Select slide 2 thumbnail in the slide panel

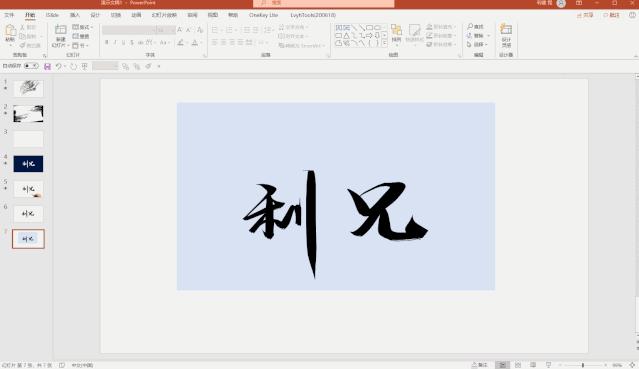pyautogui.click(x=28, y=114)
